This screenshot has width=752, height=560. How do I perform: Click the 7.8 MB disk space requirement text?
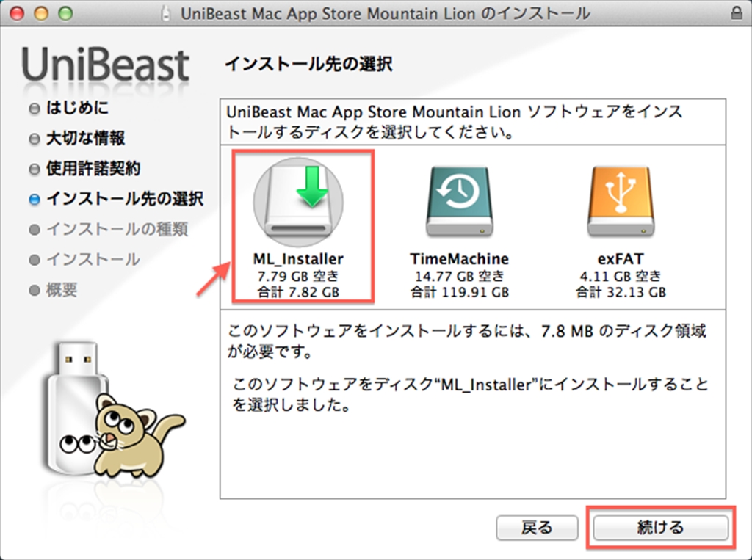[x=466, y=341]
